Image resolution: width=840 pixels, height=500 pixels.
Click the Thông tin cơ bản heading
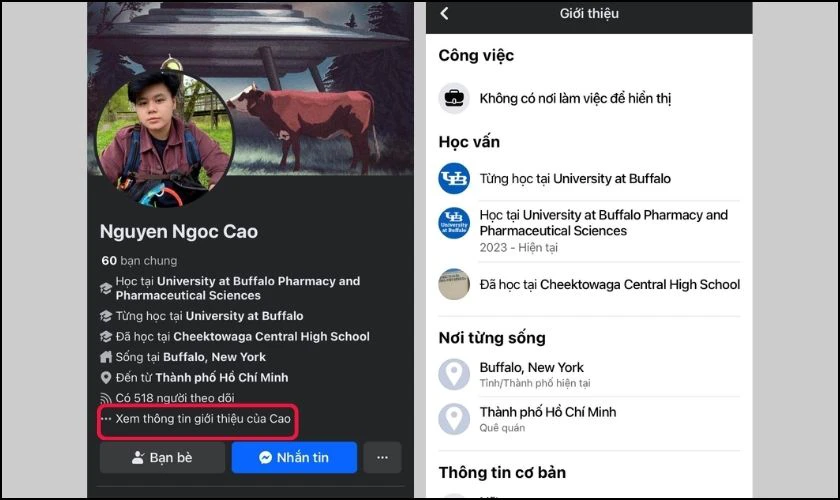(502, 473)
